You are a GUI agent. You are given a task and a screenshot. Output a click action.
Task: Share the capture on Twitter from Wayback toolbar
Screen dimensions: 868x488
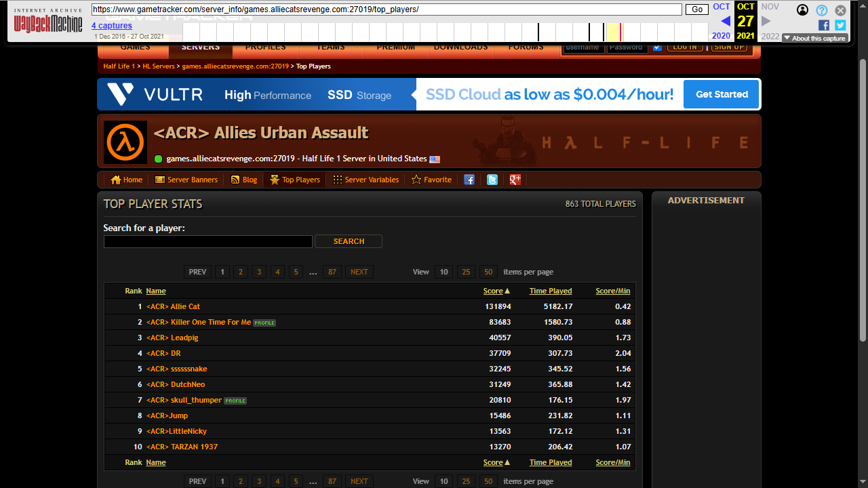pyautogui.click(x=840, y=25)
